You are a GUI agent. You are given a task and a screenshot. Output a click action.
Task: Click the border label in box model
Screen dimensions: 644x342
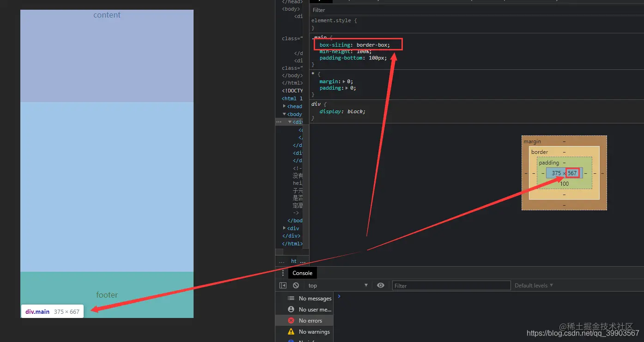pyautogui.click(x=540, y=152)
